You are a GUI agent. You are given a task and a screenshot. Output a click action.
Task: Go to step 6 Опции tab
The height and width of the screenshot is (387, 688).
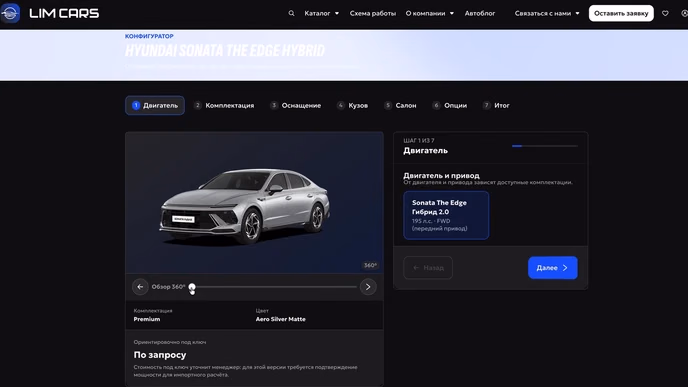(x=450, y=105)
